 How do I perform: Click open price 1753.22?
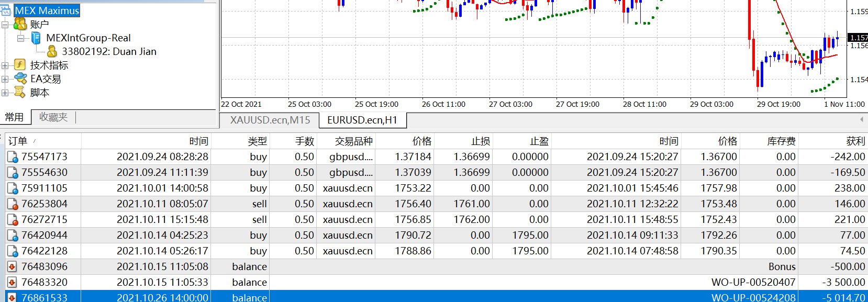(x=413, y=188)
